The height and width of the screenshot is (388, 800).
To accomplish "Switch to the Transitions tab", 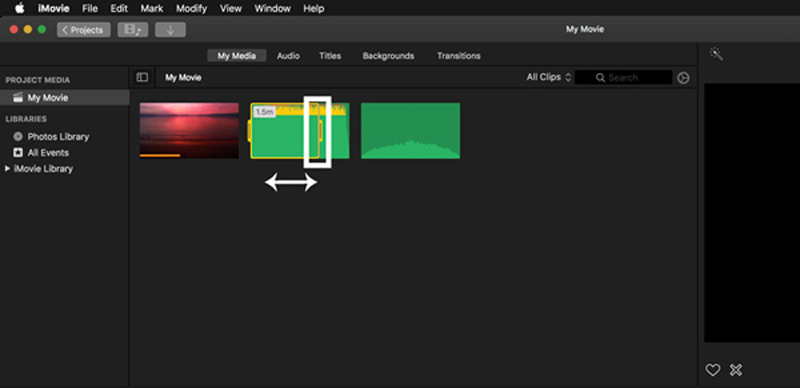I will [x=459, y=56].
